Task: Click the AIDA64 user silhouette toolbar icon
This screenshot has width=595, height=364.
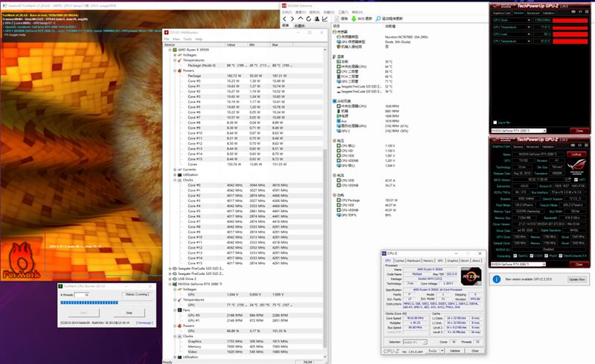Action: pyautogui.click(x=317, y=19)
